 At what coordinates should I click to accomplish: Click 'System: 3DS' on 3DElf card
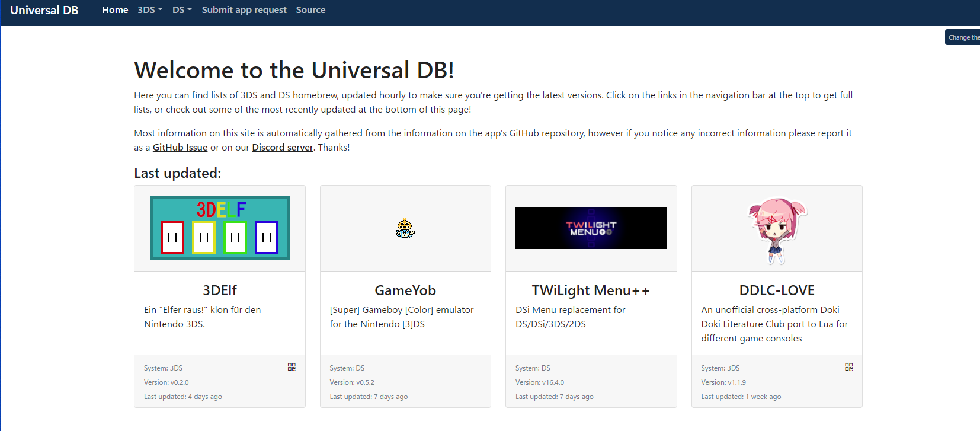point(163,368)
